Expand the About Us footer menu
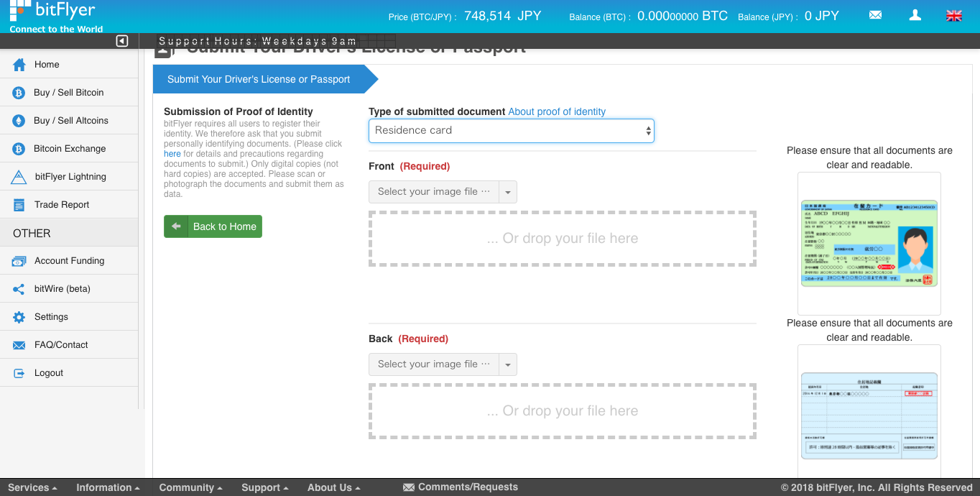Screen dimensions: 980x496 pos(333,487)
